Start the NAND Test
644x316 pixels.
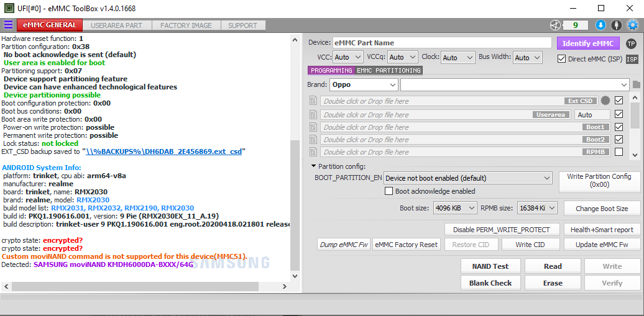point(490,266)
